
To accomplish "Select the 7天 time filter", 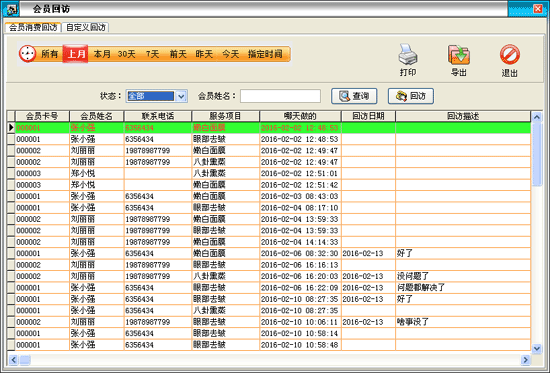I will [x=153, y=54].
